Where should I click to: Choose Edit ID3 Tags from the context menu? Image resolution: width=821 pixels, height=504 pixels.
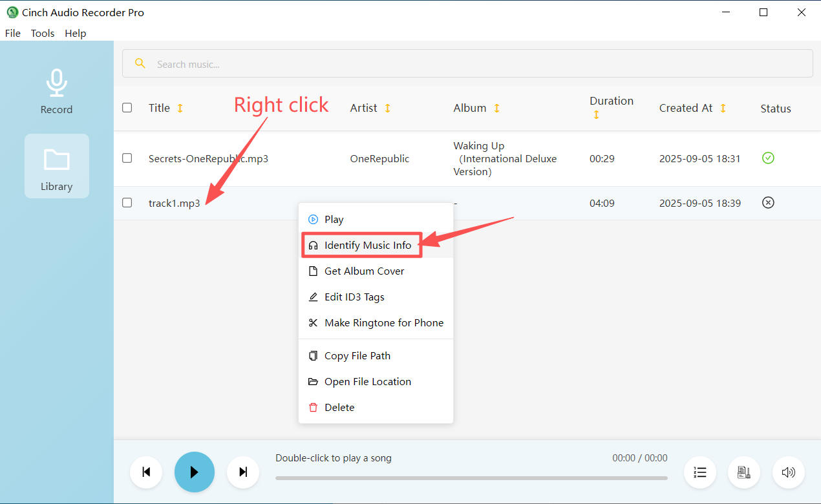(354, 297)
